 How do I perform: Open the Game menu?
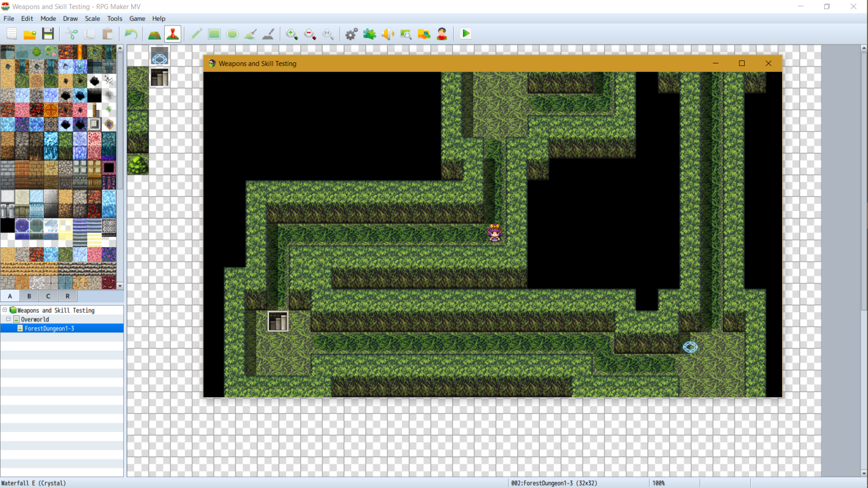pyautogui.click(x=137, y=19)
